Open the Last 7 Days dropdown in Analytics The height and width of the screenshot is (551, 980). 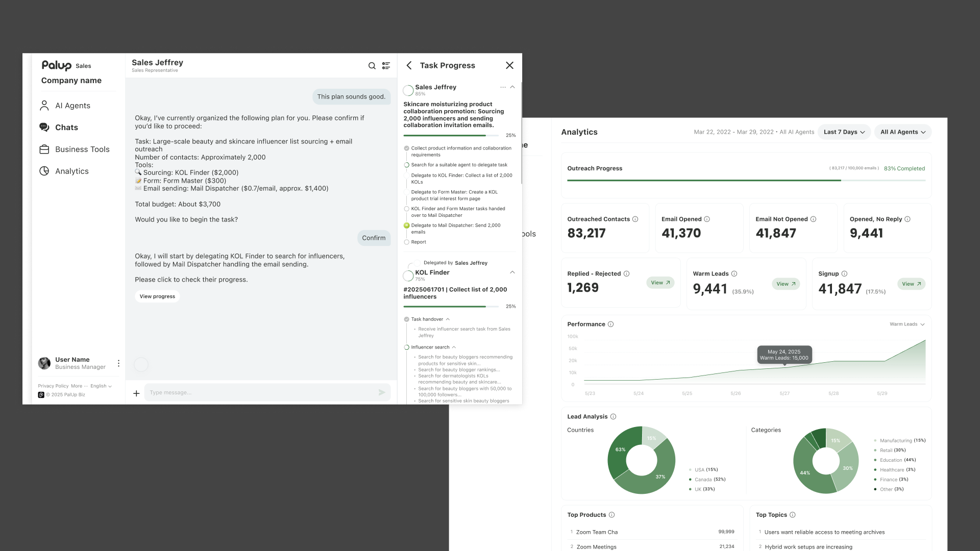(x=844, y=132)
